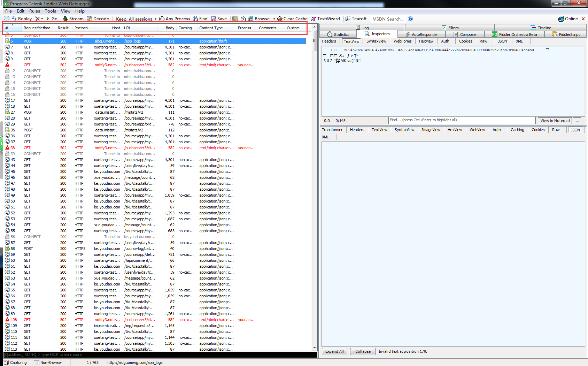Select response ImageView tab
Screen dimensions: 588x366
(x=431, y=130)
